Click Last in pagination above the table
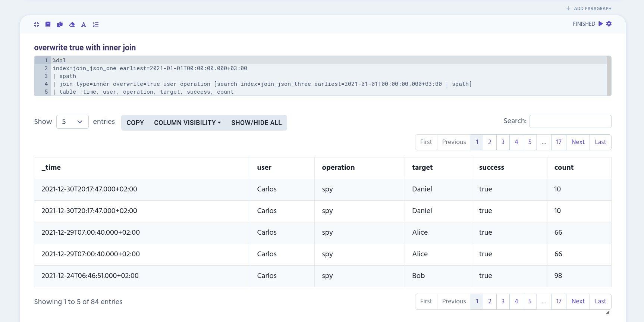The image size is (644, 322). click(x=600, y=142)
